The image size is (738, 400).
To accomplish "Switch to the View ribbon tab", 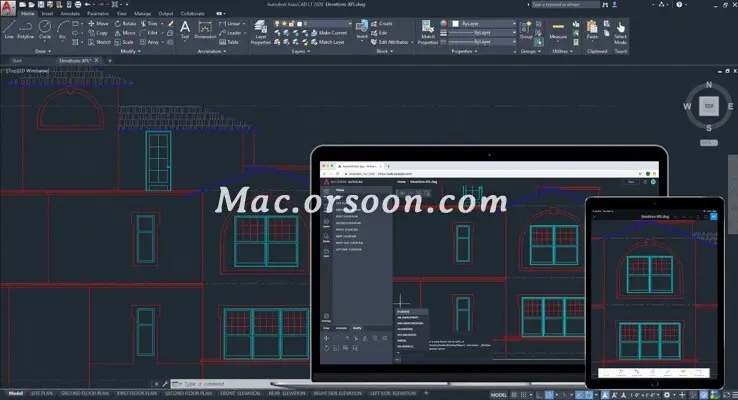I will coord(121,14).
